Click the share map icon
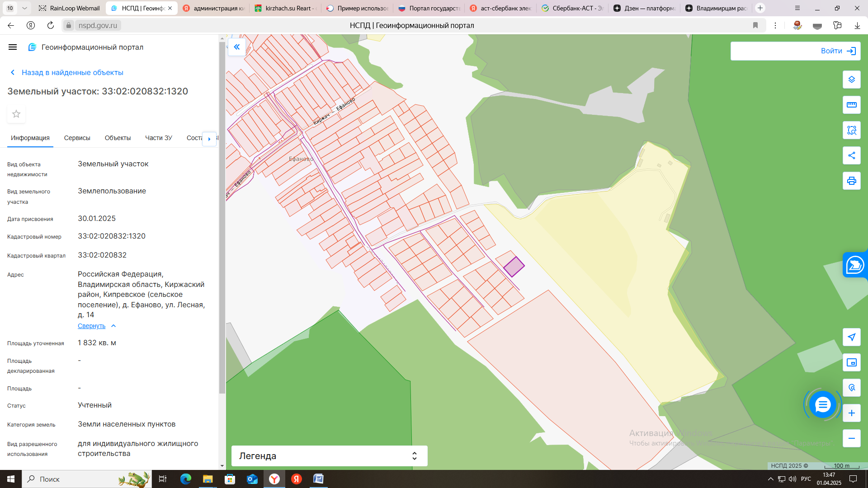The width and height of the screenshot is (868, 488). click(851, 155)
